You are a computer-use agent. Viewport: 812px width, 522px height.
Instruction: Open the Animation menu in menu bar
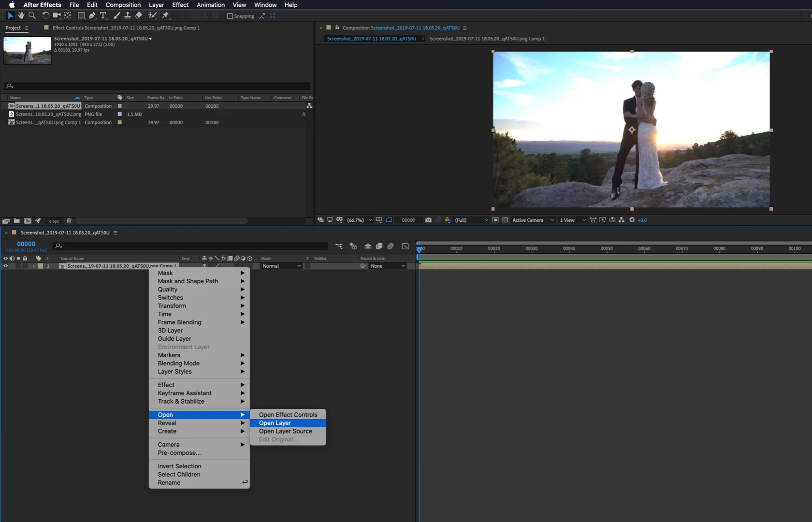211,5
